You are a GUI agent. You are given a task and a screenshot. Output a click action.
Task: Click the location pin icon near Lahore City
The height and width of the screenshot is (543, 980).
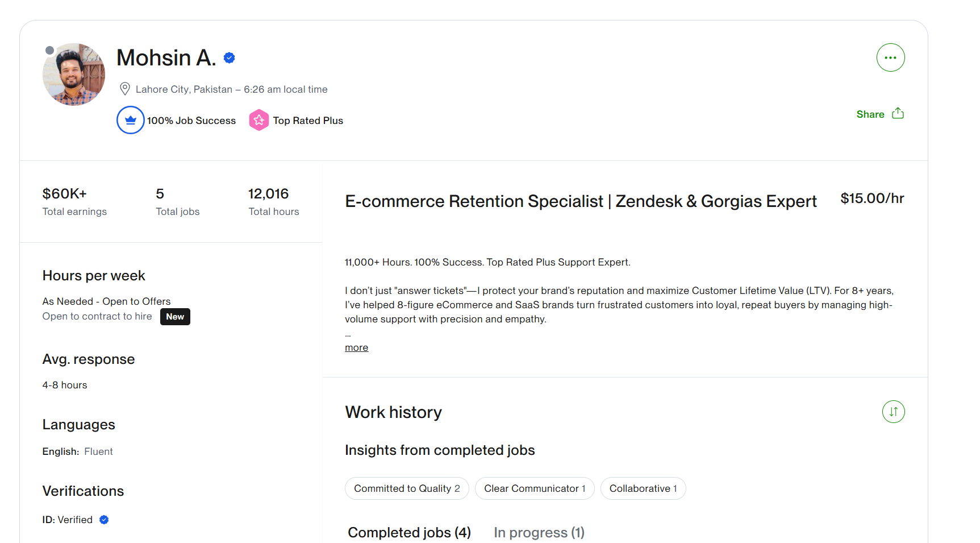tap(125, 89)
